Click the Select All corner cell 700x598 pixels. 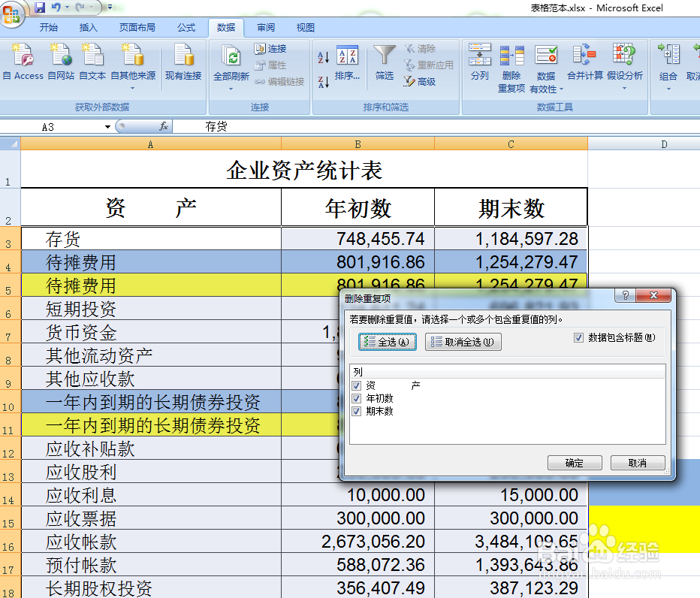tap(11, 143)
